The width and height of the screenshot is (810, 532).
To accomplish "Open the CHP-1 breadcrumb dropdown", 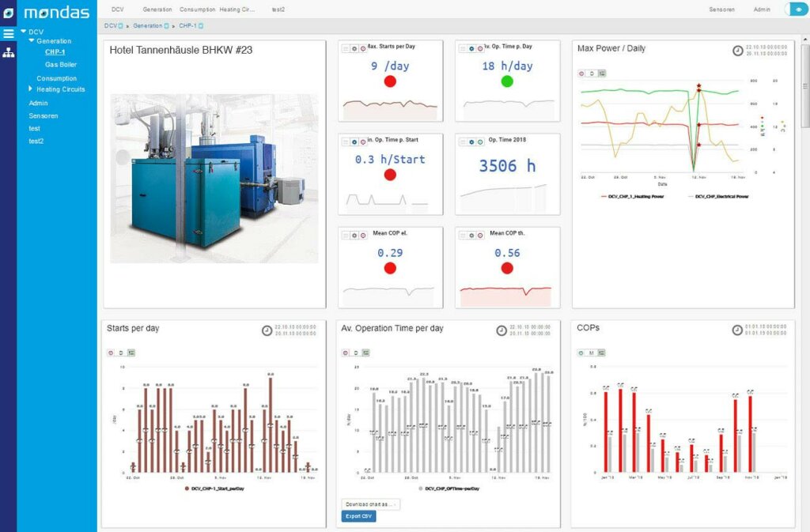I will pos(201,26).
